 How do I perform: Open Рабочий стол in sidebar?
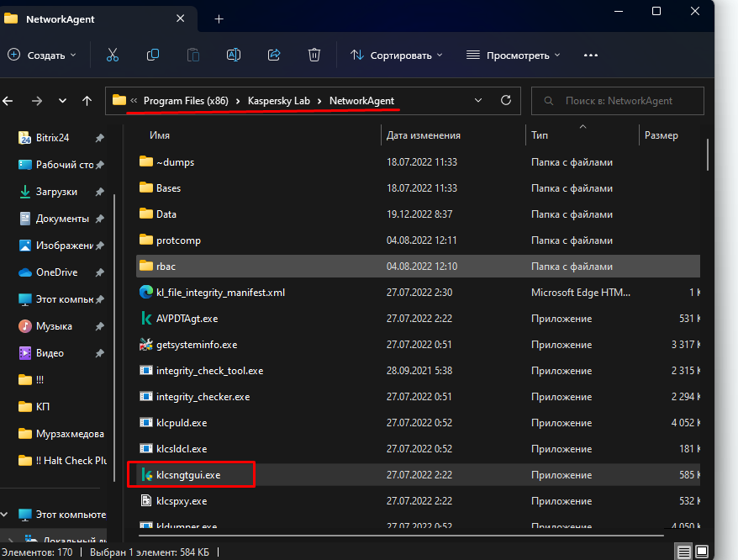(x=65, y=165)
